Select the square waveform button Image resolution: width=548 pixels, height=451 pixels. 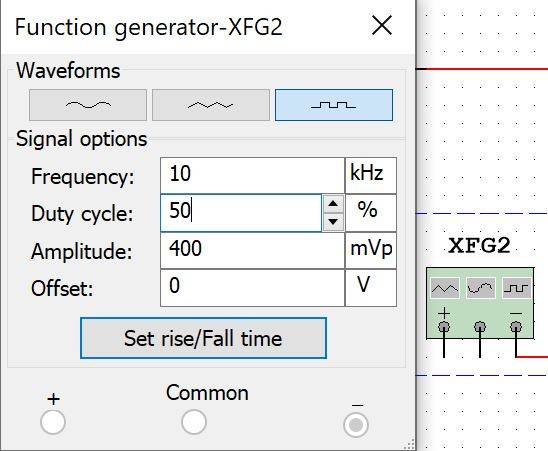pyautogui.click(x=334, y=105)
